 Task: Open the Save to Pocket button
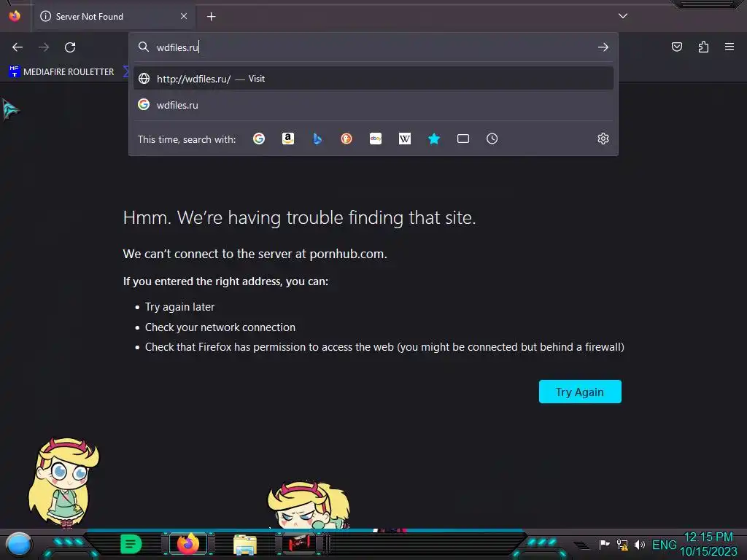[x=677, y=47]
